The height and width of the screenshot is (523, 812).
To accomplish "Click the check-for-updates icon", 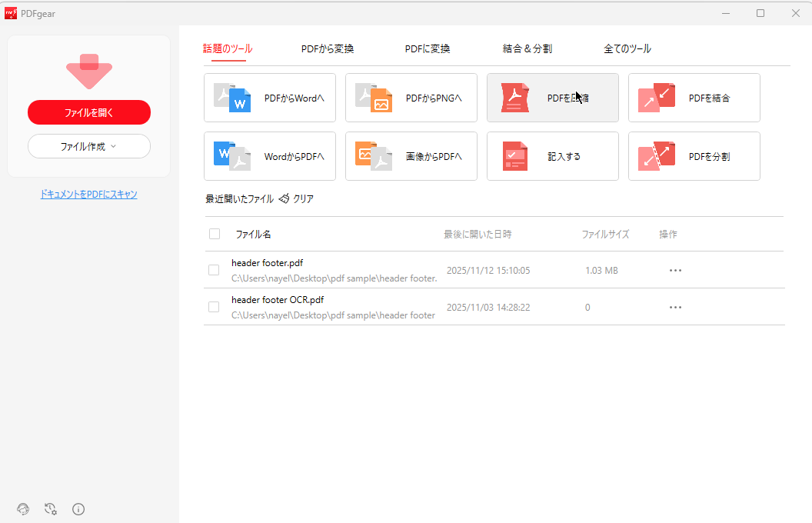I will [x=50, y=508].
